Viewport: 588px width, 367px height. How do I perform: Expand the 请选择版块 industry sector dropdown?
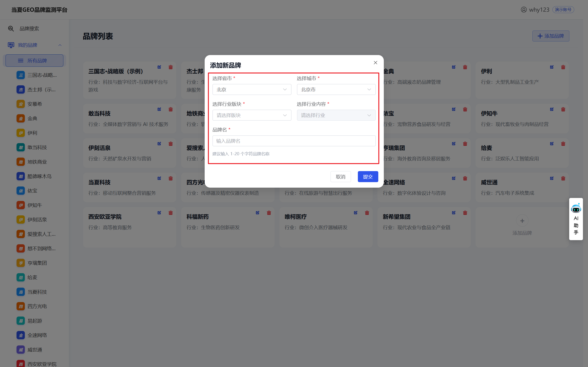[x=252, y=115]
